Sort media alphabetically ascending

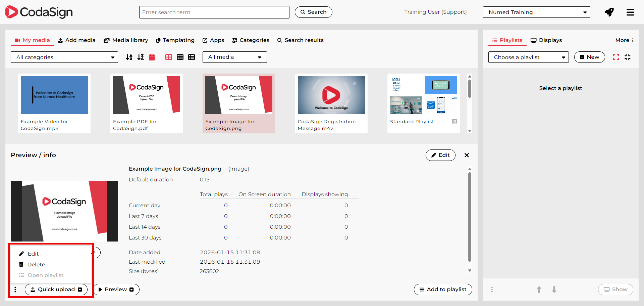point(129,57)
